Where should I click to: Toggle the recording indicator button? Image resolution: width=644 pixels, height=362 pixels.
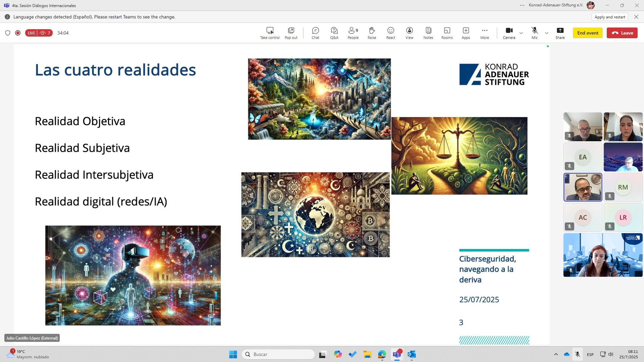click(x=18, y=33)
